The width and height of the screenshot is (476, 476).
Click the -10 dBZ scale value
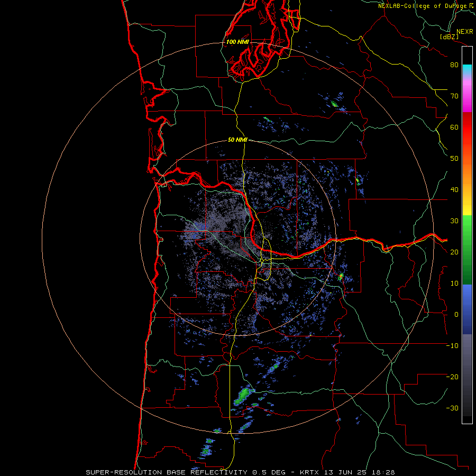[452, 346]
